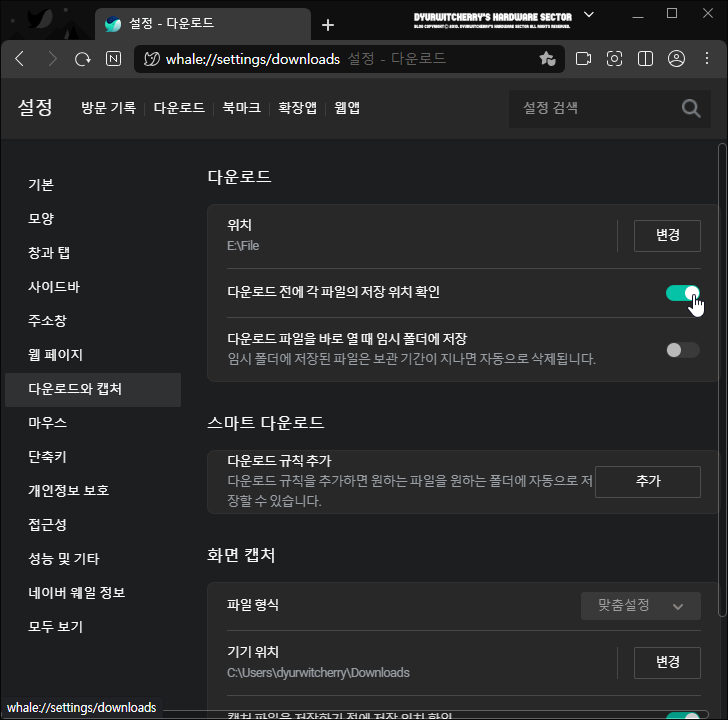The width and height of the screenshot is (728, 720).
Task: Toggle split view with the dual pane icon
Action: [645, 59]
